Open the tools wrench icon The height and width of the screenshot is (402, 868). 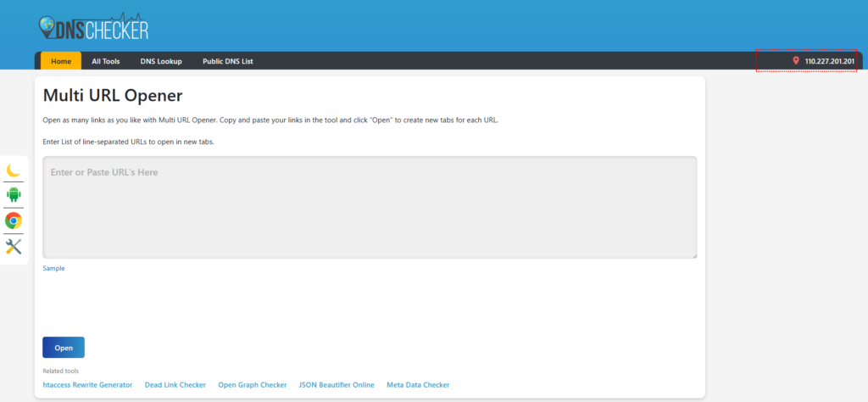[14, 247]
